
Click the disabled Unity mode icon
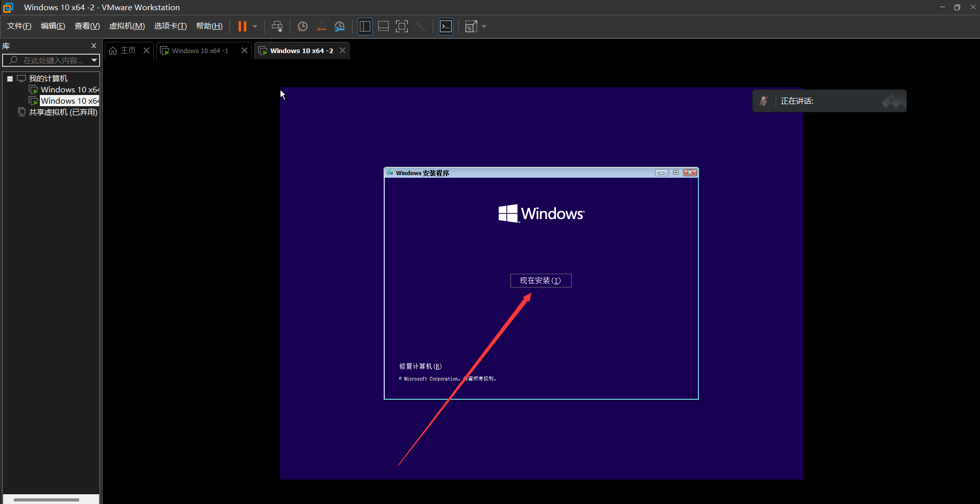(x=420, y=27)
